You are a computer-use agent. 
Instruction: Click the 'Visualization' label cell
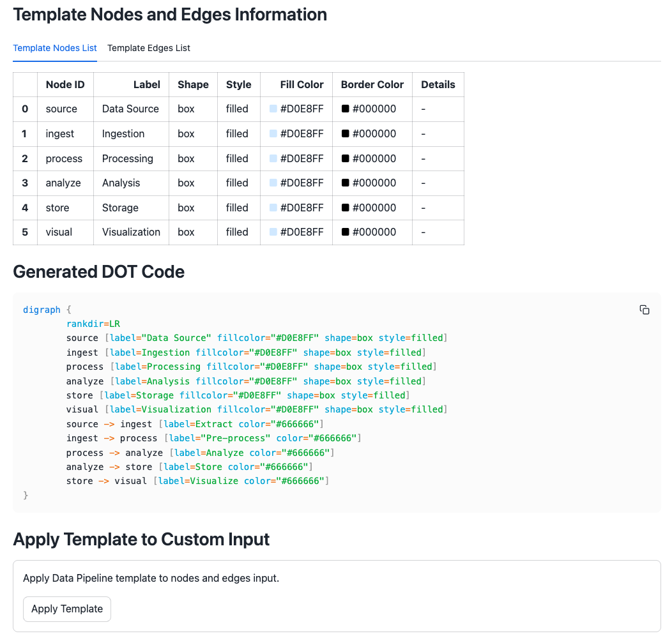coord(131,232)
